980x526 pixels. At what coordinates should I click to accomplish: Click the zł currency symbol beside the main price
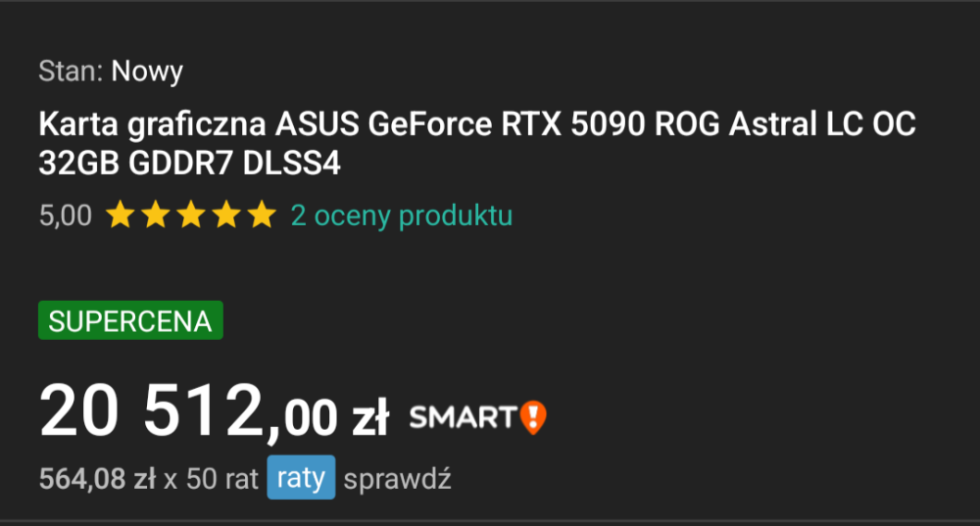370,418
